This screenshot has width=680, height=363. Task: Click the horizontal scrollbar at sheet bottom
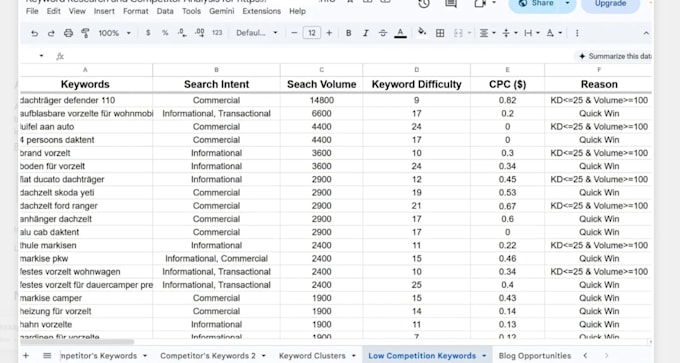(77, 342)
